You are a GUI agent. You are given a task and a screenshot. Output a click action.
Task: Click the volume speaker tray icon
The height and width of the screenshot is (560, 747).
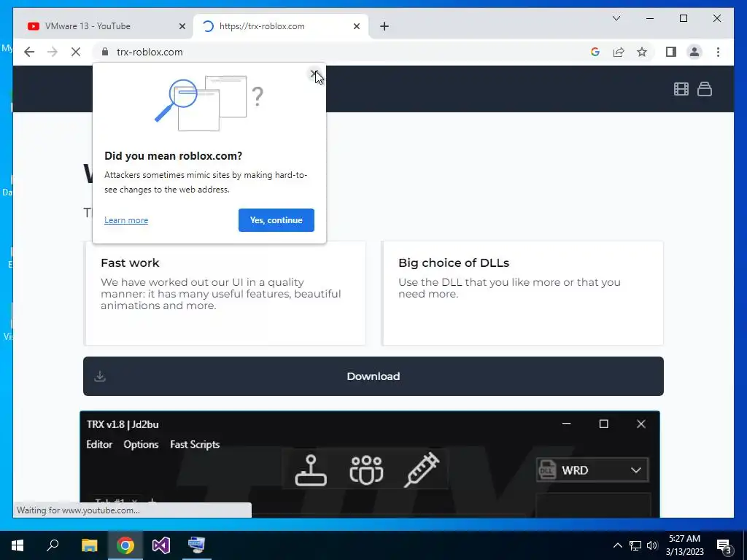point(652,545)
